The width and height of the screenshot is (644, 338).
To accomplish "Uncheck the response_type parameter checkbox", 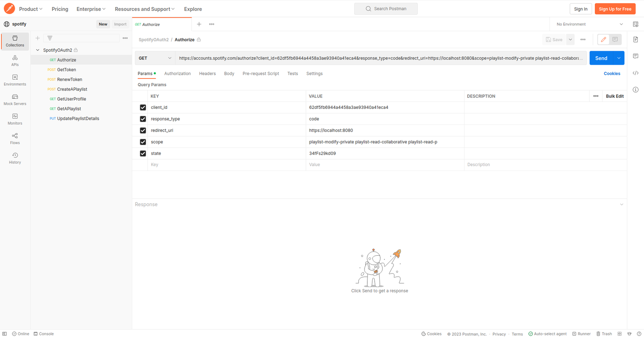I will point(143,119).
